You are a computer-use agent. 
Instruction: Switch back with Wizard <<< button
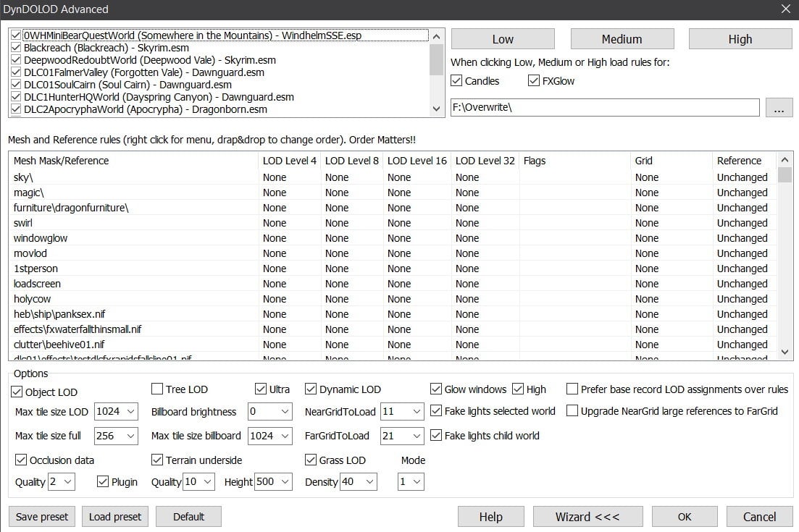[x=587, y=517]
